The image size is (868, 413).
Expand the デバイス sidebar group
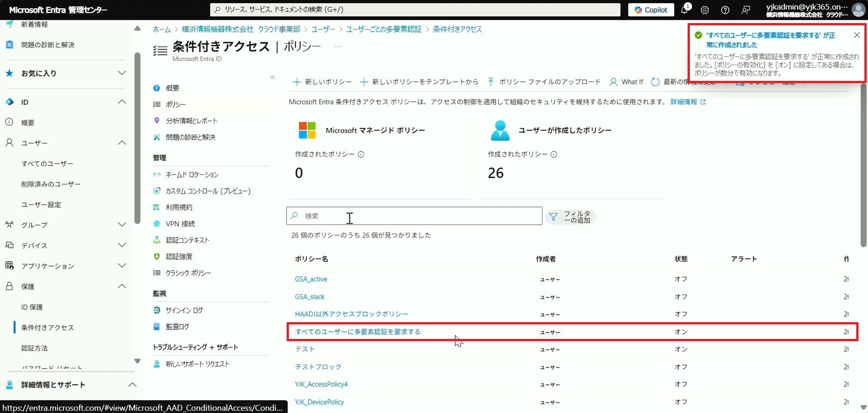pyautogui.click(x=122, y=245)
